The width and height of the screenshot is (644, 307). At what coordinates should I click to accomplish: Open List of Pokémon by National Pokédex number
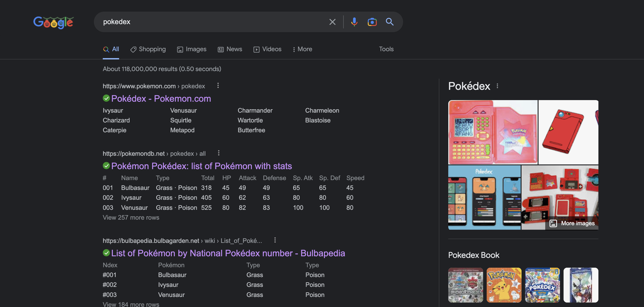(228, 253)
